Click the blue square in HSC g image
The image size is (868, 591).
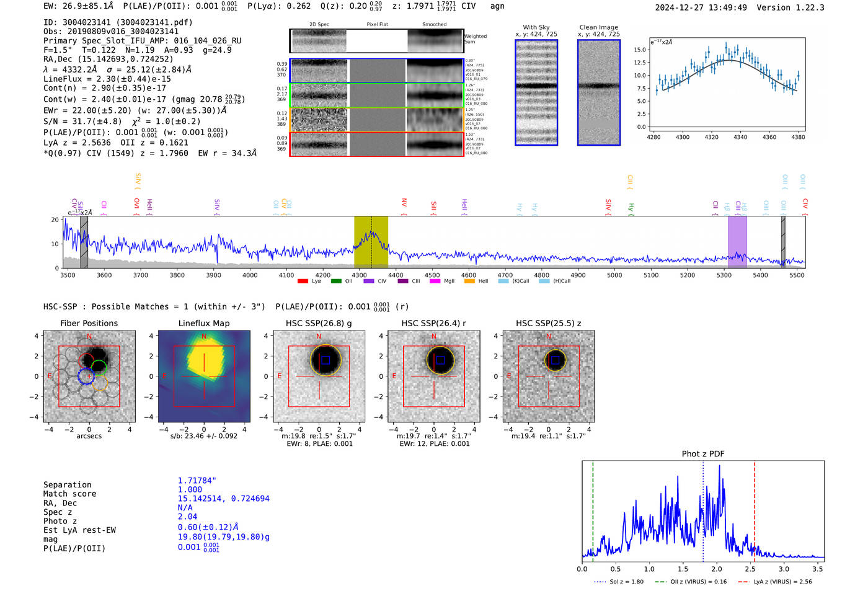click(325, 360)
